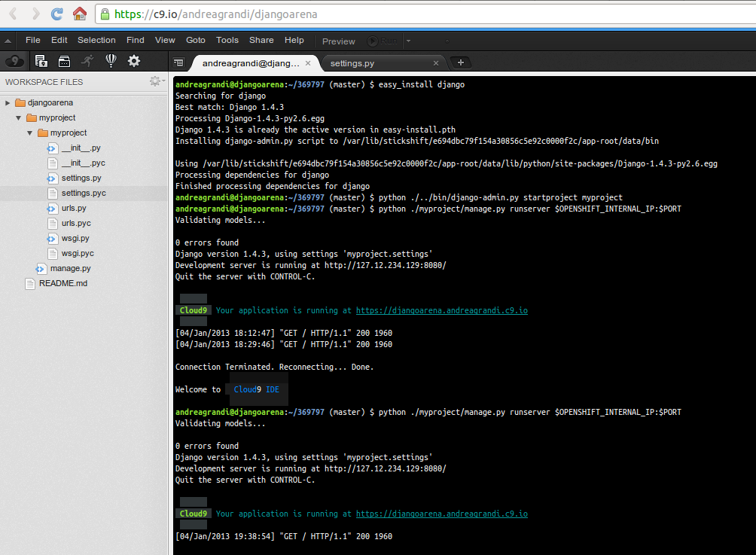Open the Goto menu
The height and width of the screenshot is (555, 756).
pyautogui.click(x=196, y=40)
